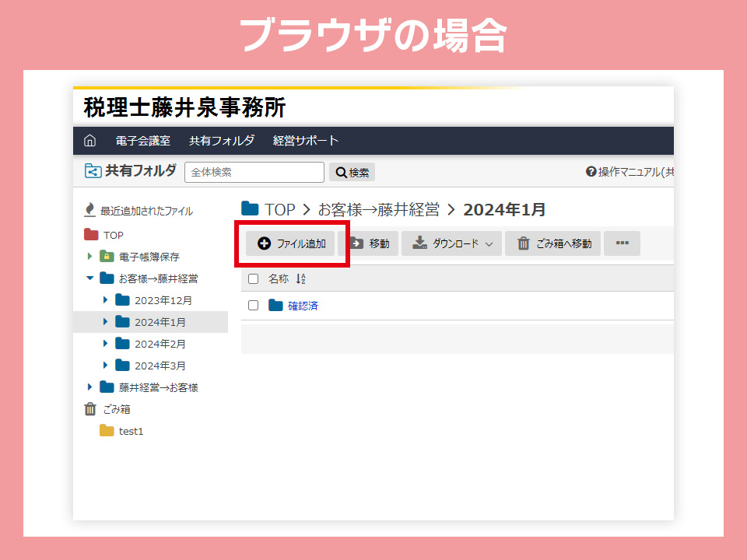Expand the 2023年12月 folder arrow
The image size is (747, 560).
click(106, 300)
